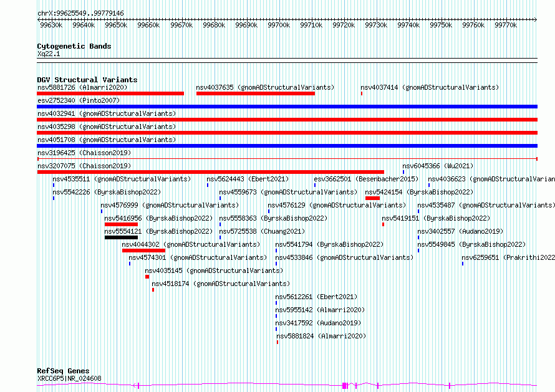Select the red bar under nsv4044302

pos(143,251)
